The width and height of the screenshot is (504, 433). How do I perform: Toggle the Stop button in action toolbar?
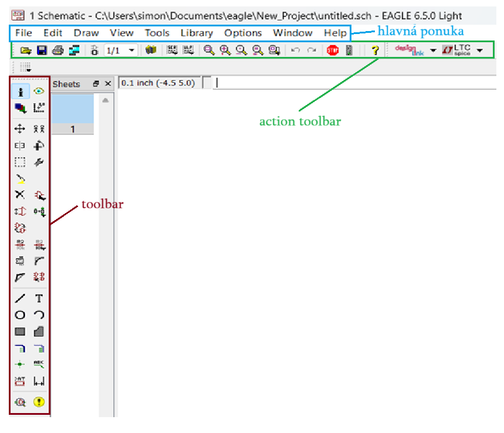point(333,50)
